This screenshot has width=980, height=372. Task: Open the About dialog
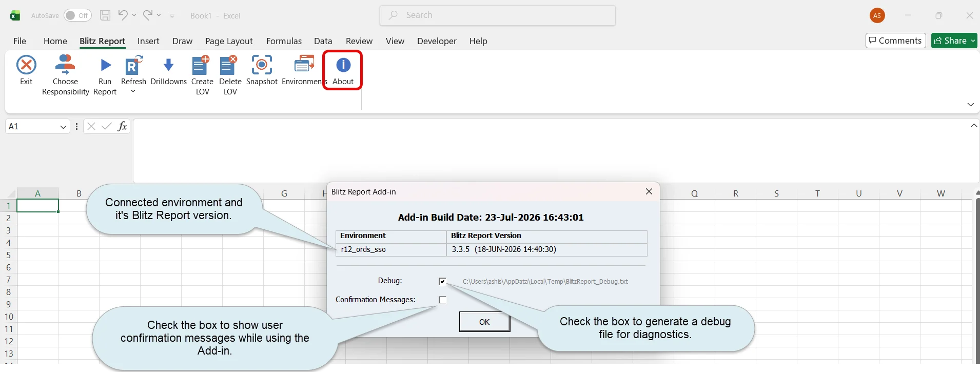pyautogui.click(x=343, y=70)
